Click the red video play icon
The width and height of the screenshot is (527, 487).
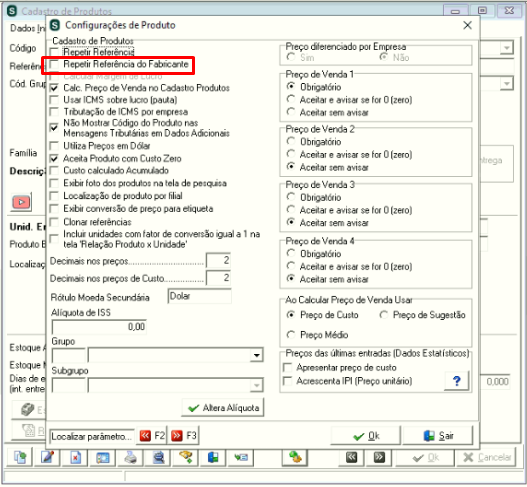(22, 202)
